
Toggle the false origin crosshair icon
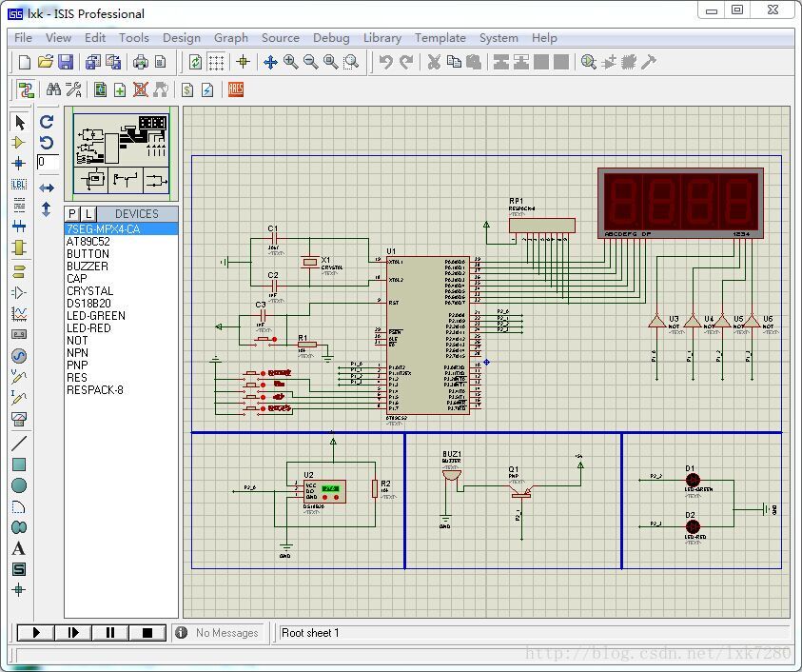click(x=243, y=62)
